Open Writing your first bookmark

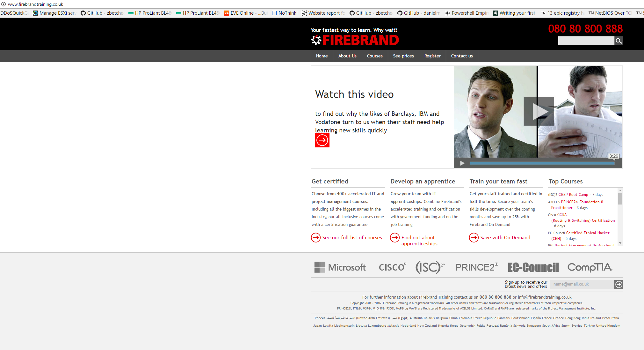(514, 13)
